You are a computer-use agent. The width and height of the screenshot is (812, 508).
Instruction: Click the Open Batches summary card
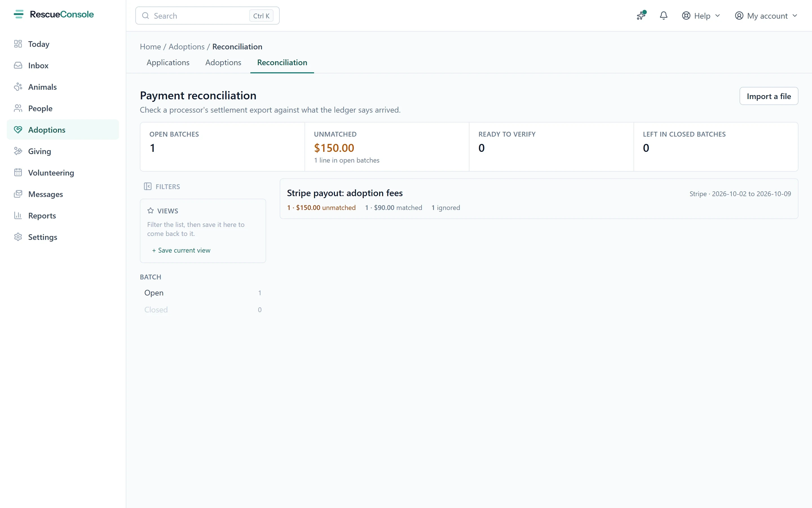[222, 147]
